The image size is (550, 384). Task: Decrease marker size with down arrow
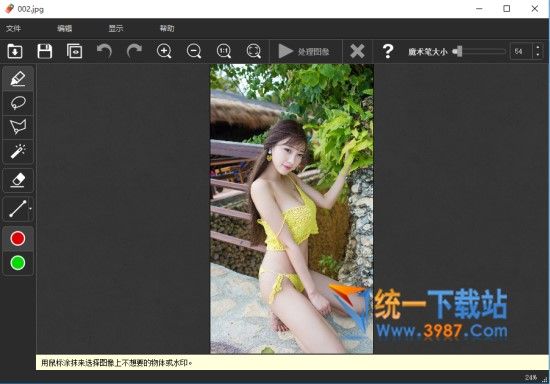pos(538,55)
